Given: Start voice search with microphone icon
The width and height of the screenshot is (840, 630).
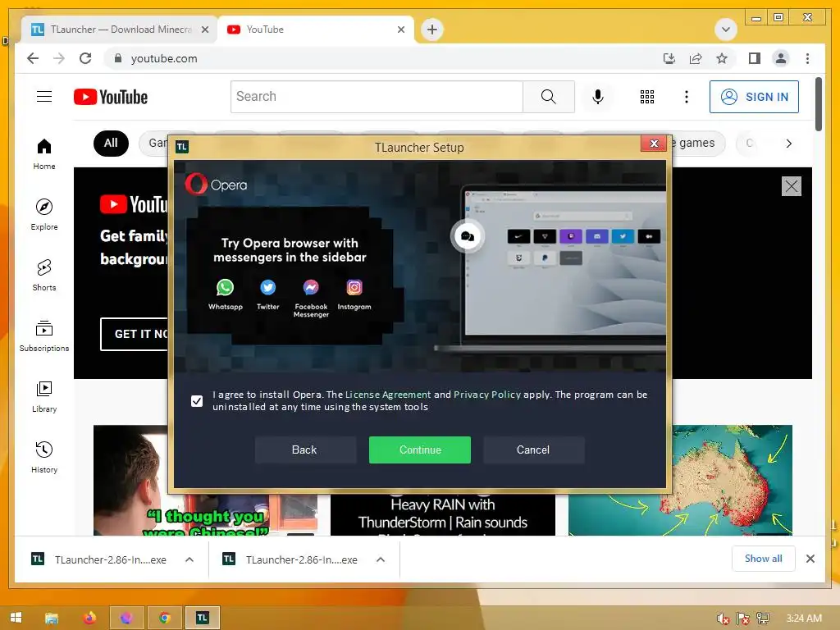Looking at the screenshot, I should [598, 97].
